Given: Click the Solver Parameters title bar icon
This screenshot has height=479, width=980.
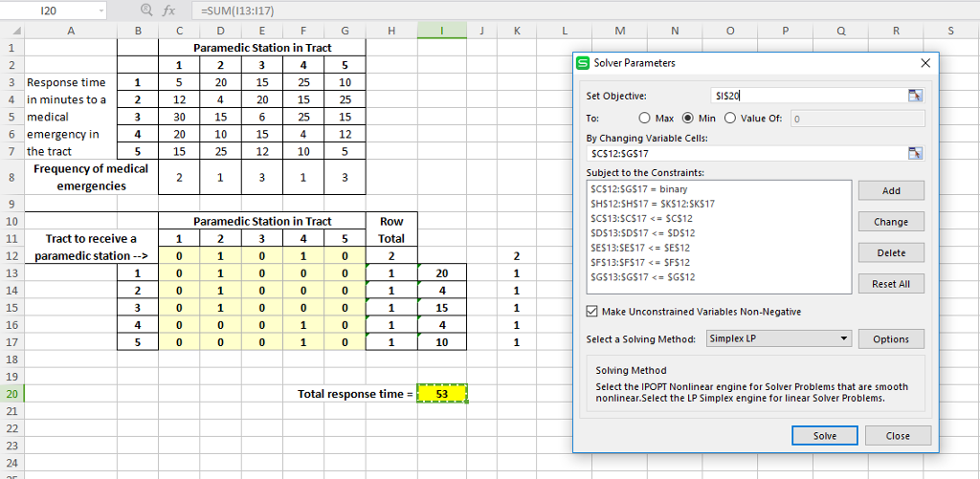Looking at the screenshot, I should coord(584,63).
